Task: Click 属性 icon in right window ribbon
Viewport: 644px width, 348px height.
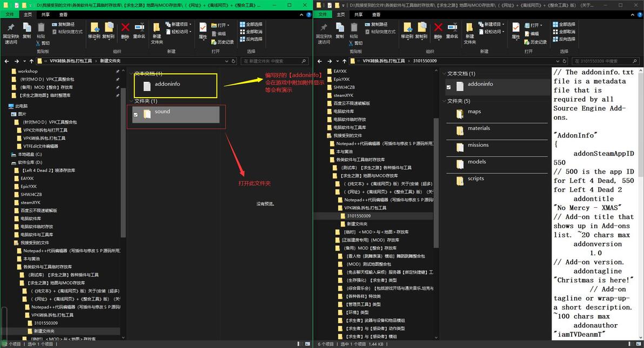Action: [516, 28]
